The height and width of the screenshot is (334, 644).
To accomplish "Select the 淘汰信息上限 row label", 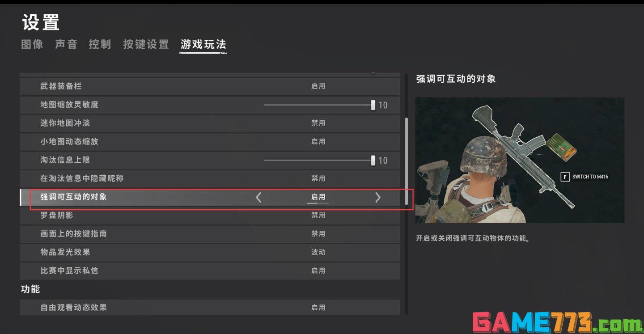I will pos(65,160).
